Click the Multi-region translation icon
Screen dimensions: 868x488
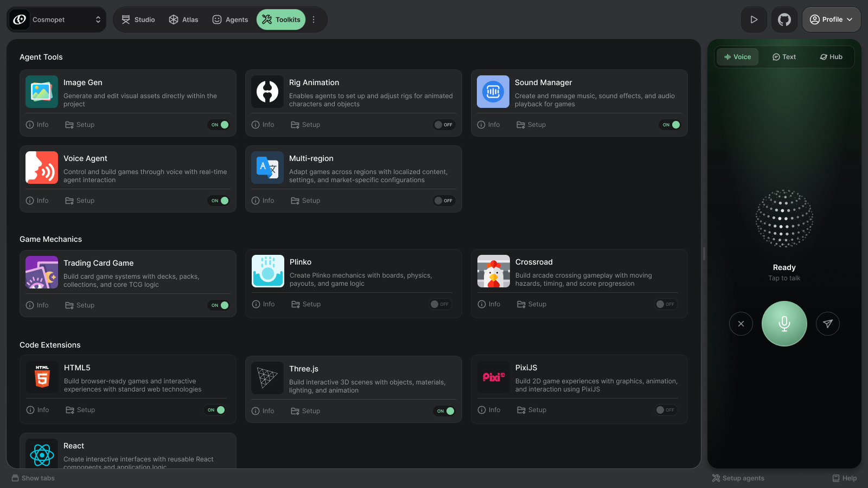[267, 168]
